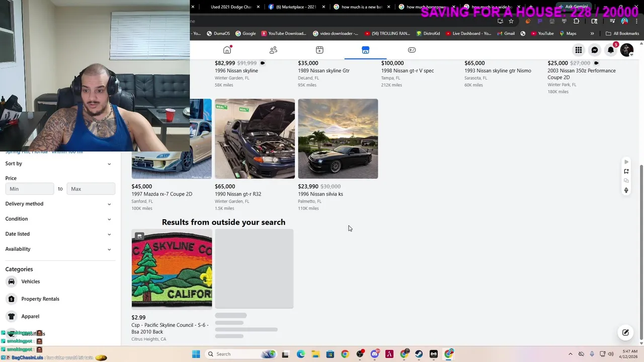644x362 pixels.
Task: Switch to Marketplace browser tab
Action: [x=296, y=7]
